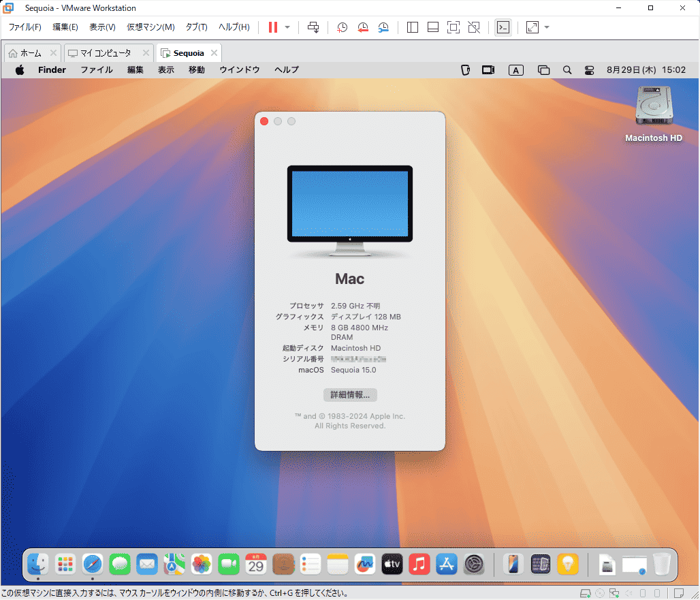
Task: Show the console view button
Action: point(503,27)
